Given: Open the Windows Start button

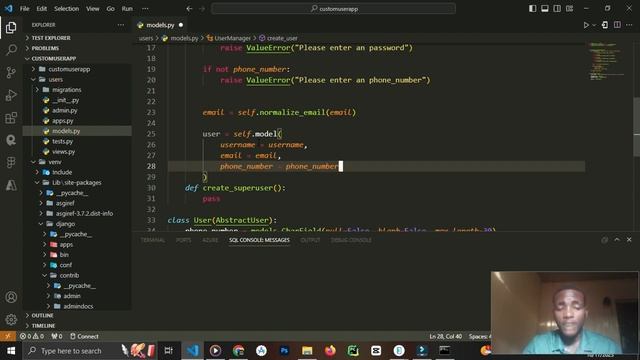Looking at the screenshot, I should coord(11,351).
